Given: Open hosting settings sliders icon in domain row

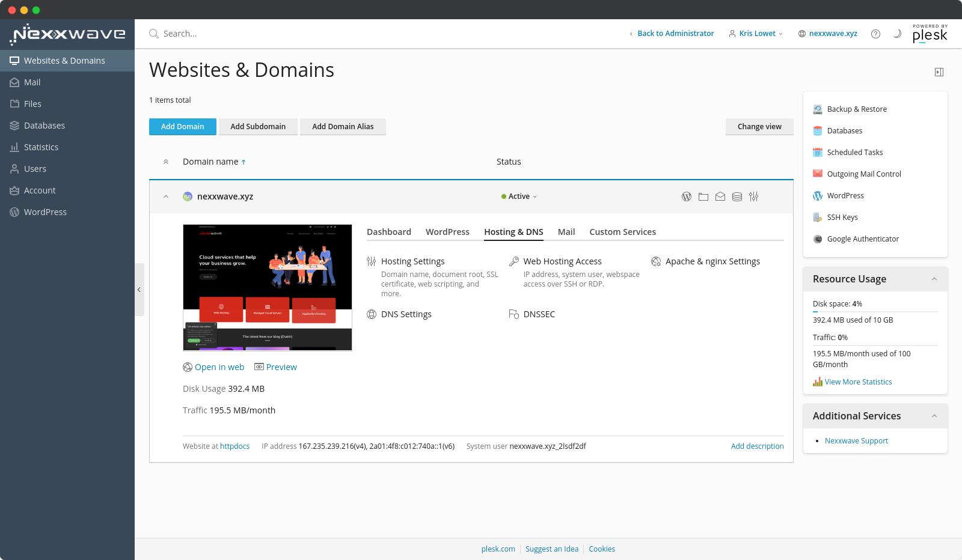Looking at the screenshot, I should [754, 196].
